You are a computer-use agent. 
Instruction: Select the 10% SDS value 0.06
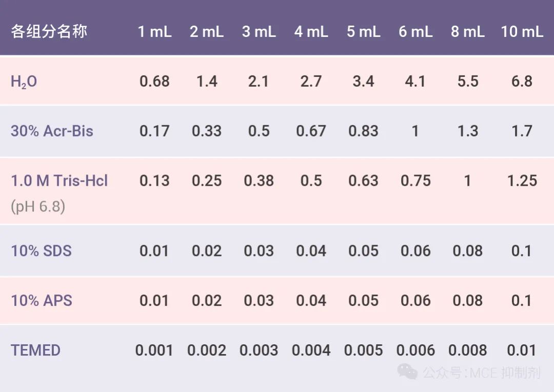point(415,251)
